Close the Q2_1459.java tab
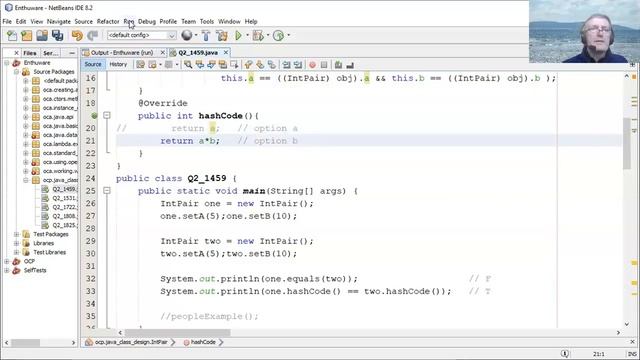640x360 pixels. (x=225, y=53)
